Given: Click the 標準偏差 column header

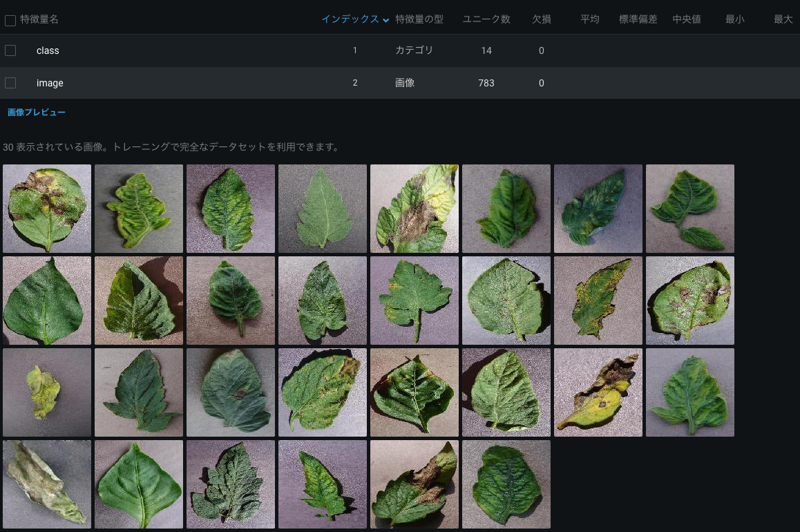Looking at the screenshot, I should (638, 19).
